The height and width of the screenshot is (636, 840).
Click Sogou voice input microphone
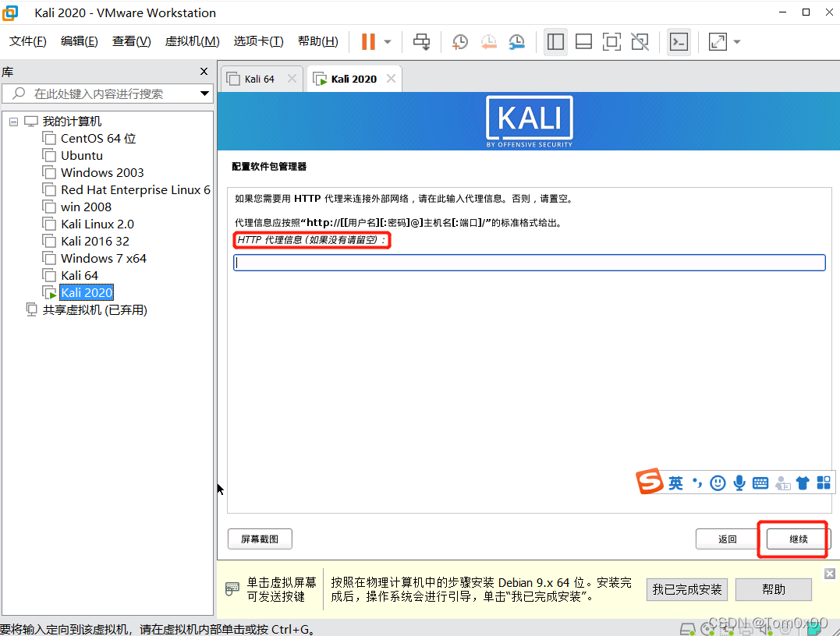(x=739, y=483)
